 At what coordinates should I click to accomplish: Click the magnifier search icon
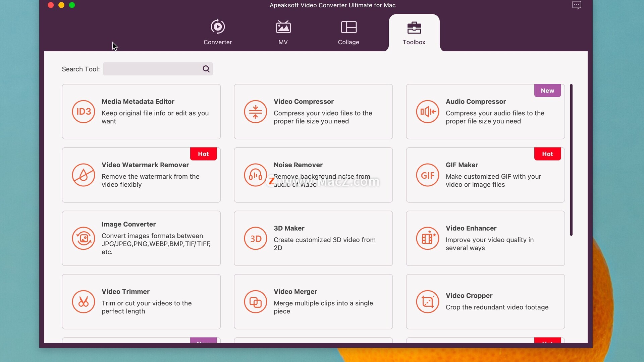pyautogui.click(x=206, y=69)
